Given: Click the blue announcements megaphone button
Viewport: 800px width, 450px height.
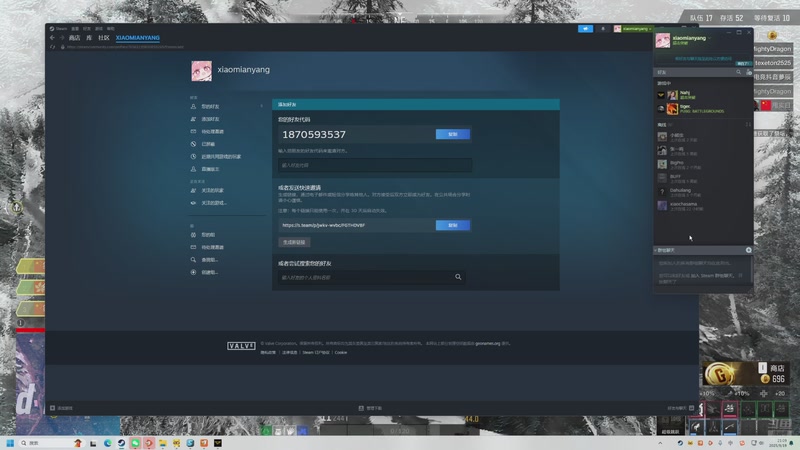Looking at the screenshot, I should (585, 29).
